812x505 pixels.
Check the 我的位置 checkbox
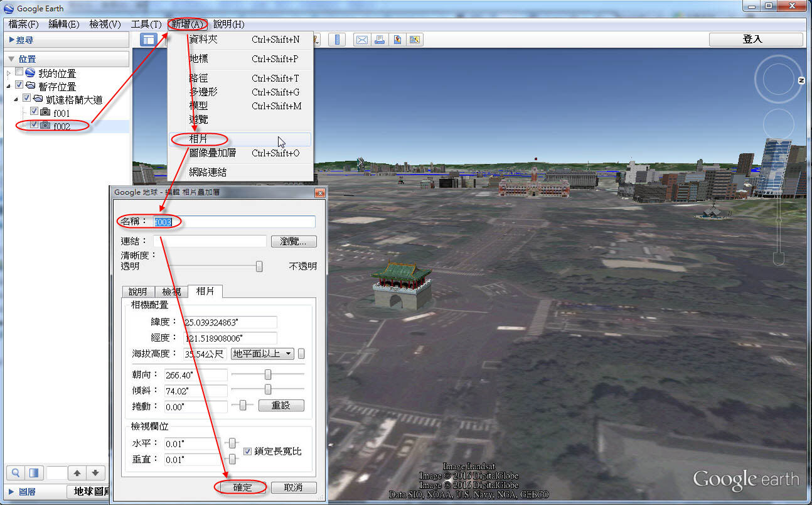(x=19, y=73)
